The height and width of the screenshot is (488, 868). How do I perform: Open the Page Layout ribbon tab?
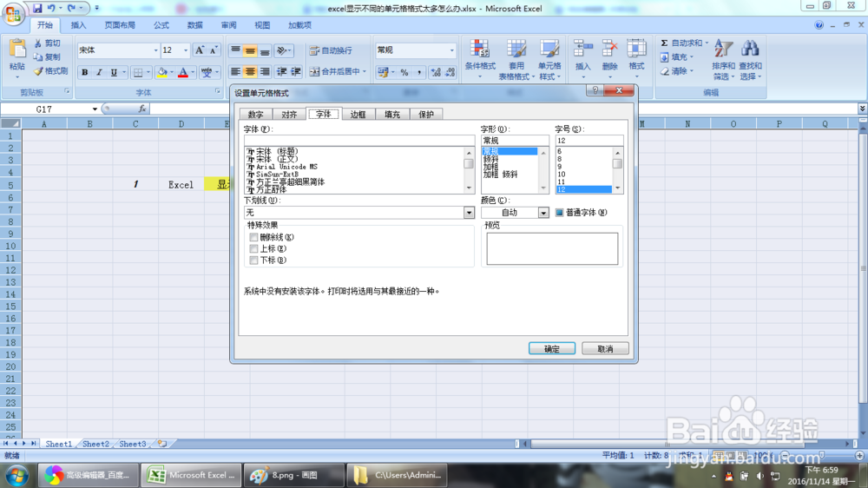120,25
